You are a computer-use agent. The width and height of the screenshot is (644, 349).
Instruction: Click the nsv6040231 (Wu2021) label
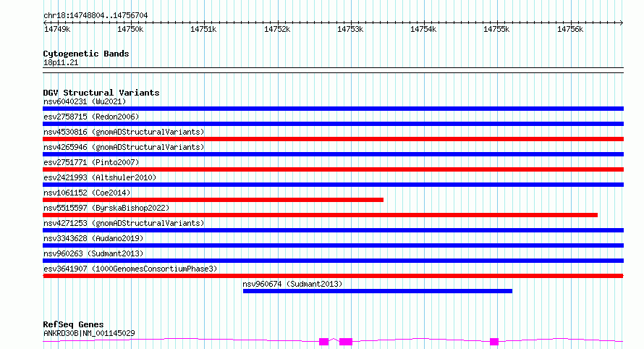pos(85,101)
